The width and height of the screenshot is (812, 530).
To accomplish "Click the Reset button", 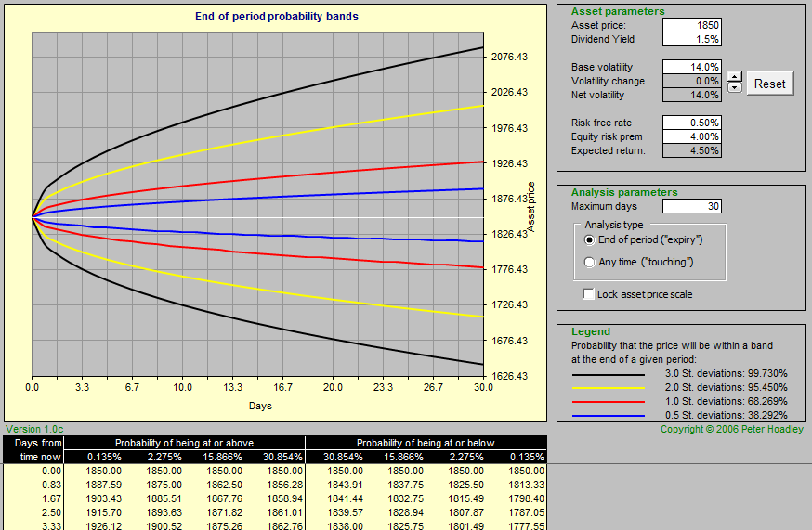I will (x=769, y=84).
